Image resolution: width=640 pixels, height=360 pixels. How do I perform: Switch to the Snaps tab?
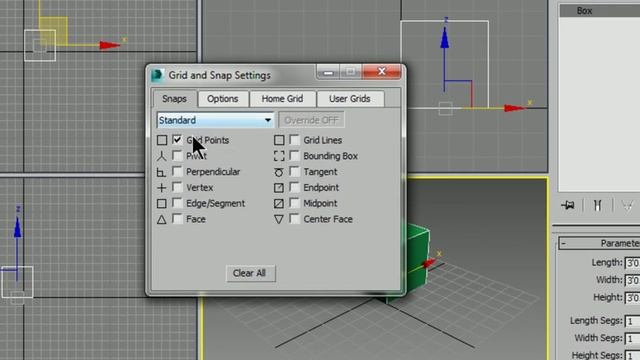[174, 99]
